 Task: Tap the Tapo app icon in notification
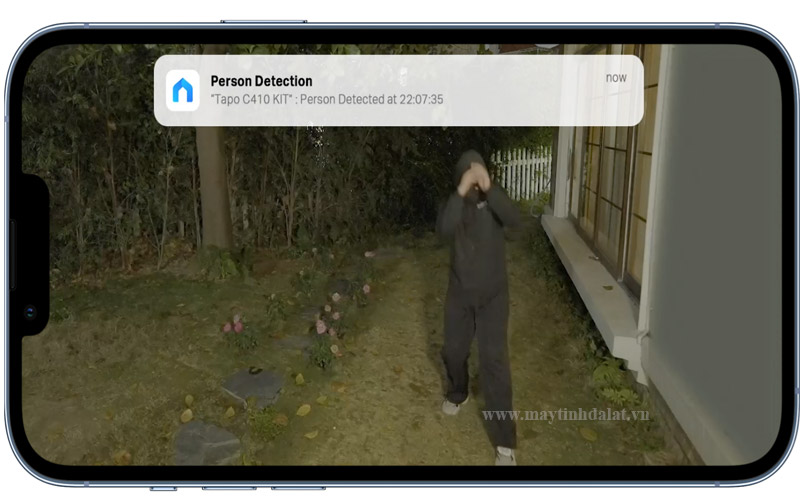tap(182, 90)
